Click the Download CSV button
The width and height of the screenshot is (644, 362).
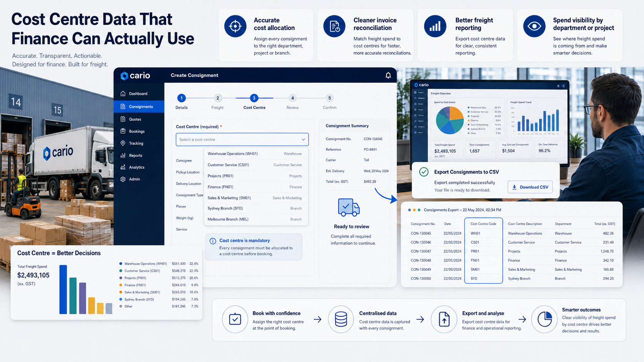tap(530, 187)
